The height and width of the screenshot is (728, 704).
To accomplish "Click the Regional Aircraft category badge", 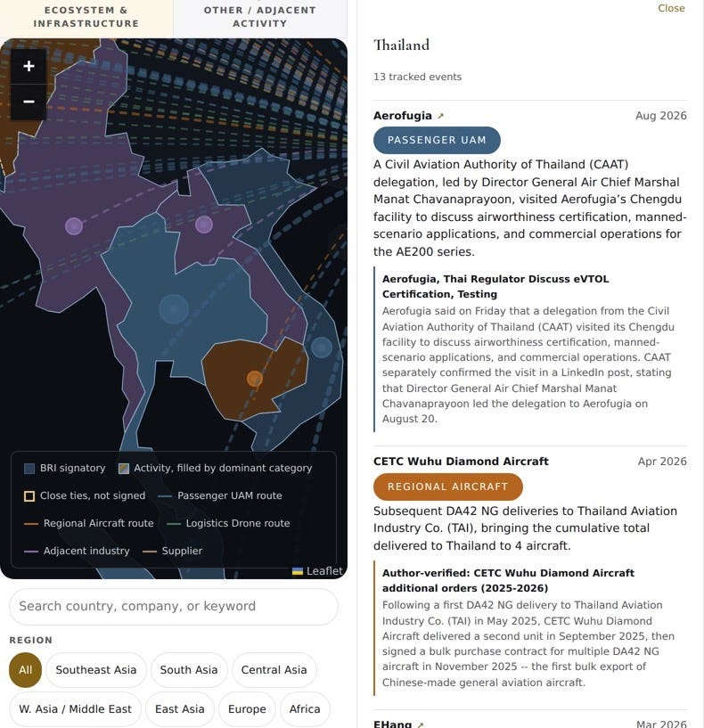I will coord(448,487).
